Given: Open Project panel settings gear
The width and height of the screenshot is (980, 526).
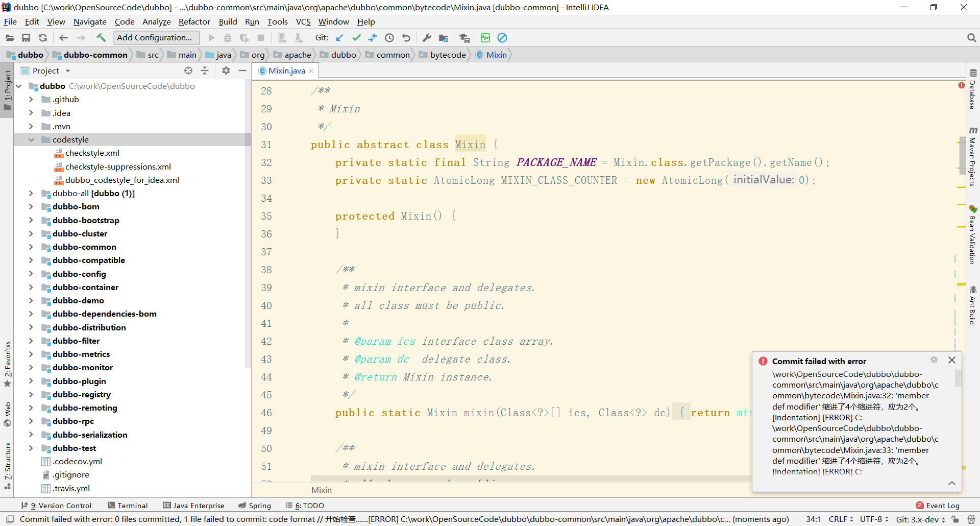Looking at the screenshot, I should pyautogui.click(x=226, y=70).
